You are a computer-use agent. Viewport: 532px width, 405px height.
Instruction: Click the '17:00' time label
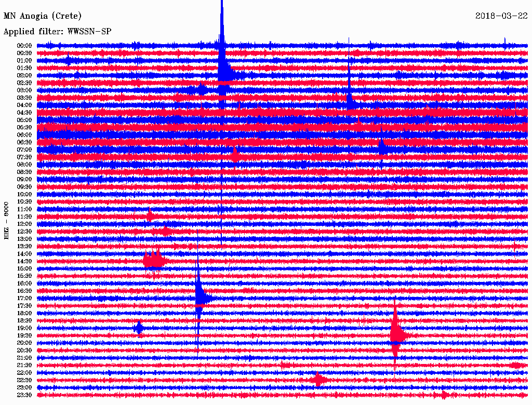coord(24,299)
